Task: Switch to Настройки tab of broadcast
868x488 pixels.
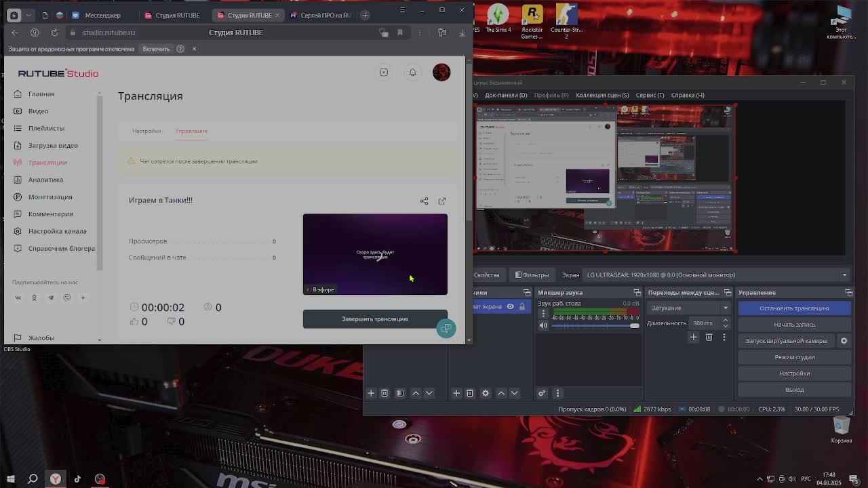Action: [x=146, y=131]
